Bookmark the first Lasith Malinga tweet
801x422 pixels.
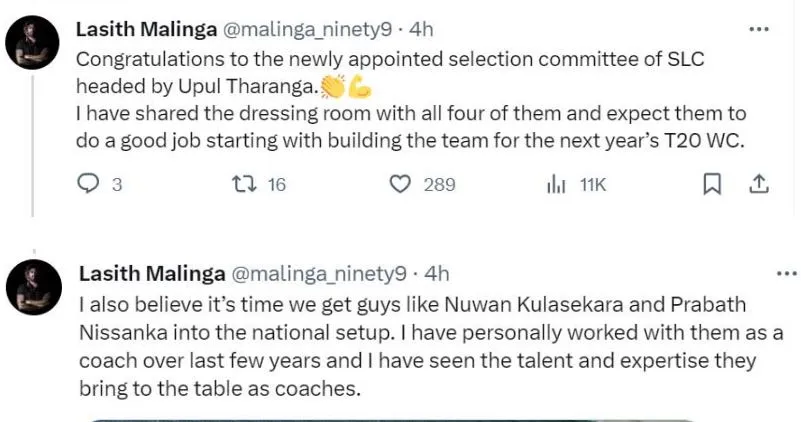click(712, 184)
